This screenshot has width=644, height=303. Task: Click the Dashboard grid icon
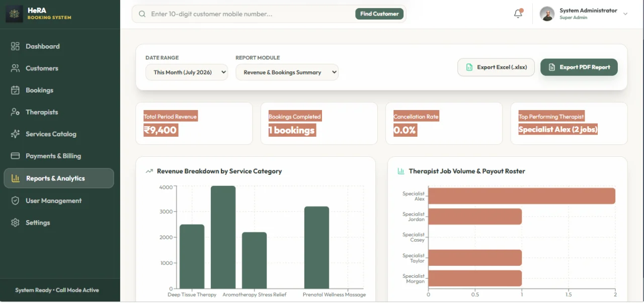coord(15,46)
